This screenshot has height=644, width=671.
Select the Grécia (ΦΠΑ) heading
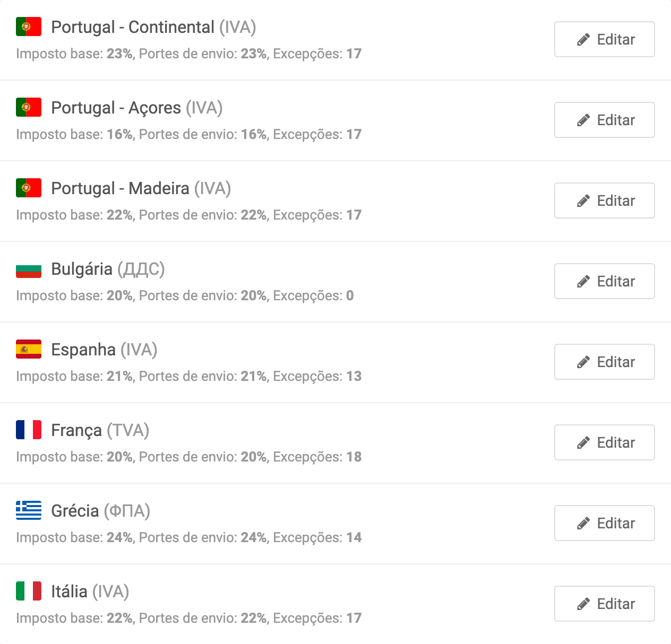pyautogui.click(x=100, y=511)
